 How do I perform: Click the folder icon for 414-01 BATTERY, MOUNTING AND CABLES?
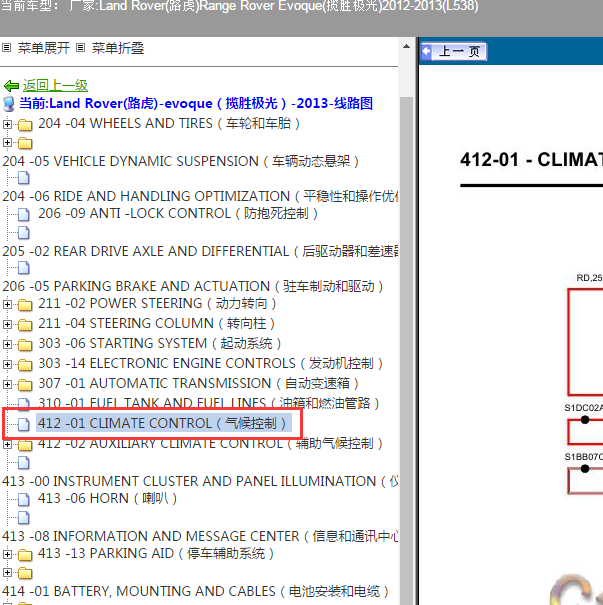pyautogui.click(x=25, y=573)
